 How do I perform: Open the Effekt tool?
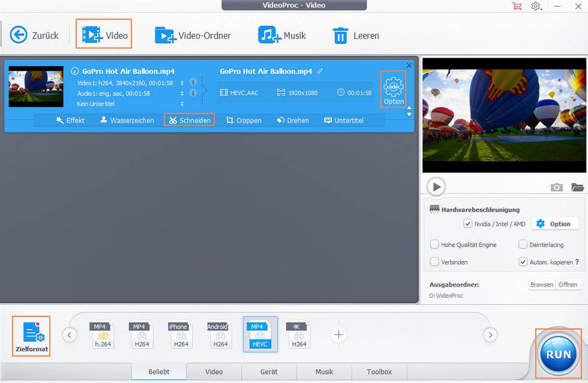click(70, 121)
